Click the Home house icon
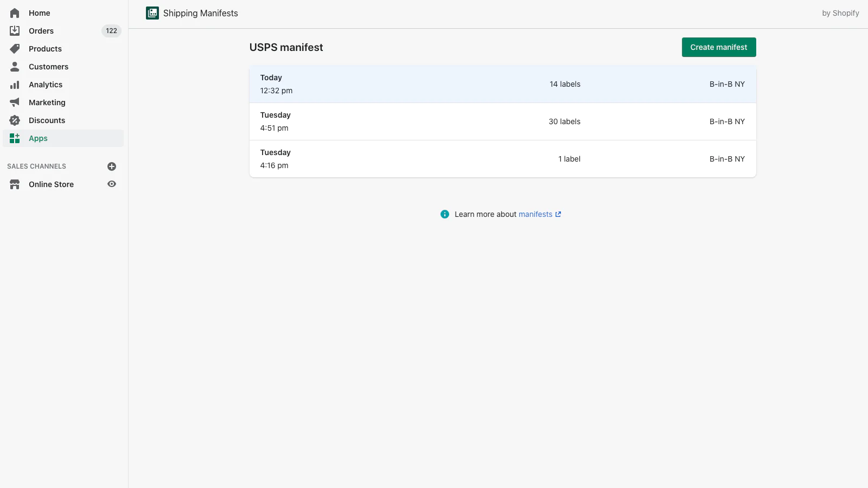 [15, 13]
